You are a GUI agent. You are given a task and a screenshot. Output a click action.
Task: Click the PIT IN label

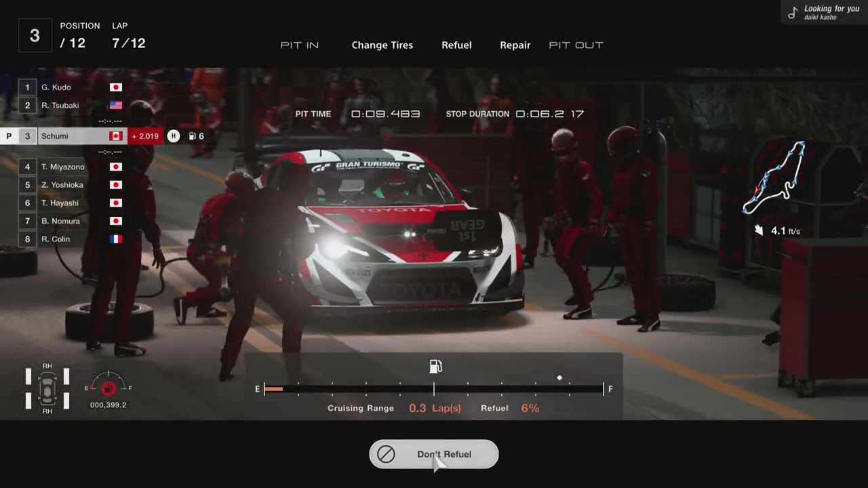coord(300,45)
